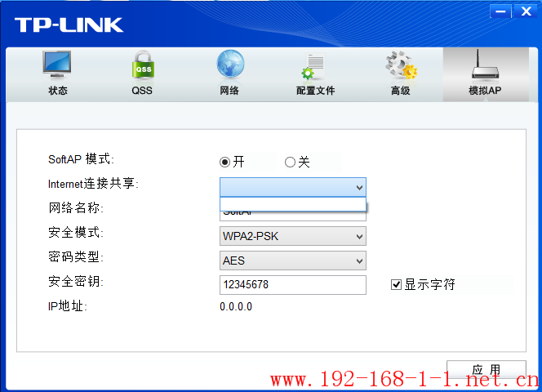542x392 pixels.
Task: Minimize the TP-LINK window
Action: (x=500, y=11)
